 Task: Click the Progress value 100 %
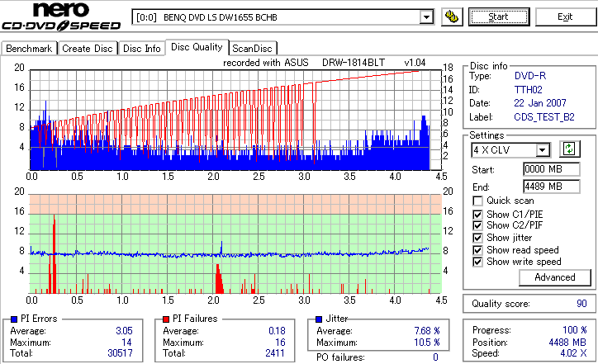(x=574, y=330)
